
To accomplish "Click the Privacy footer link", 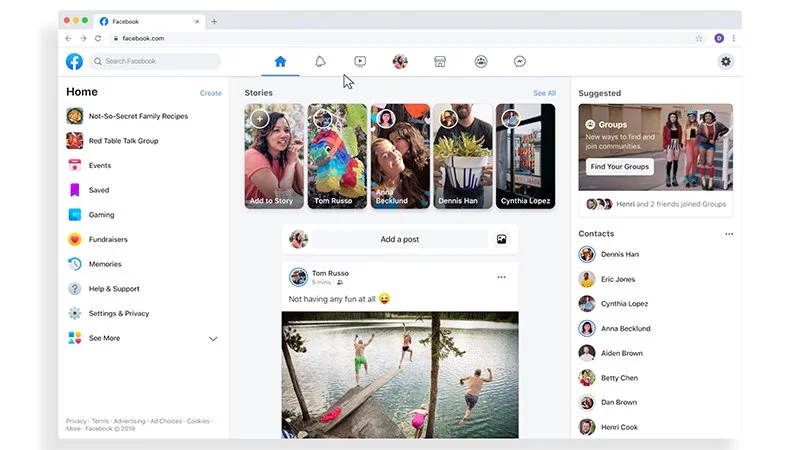I will (76, 421).
